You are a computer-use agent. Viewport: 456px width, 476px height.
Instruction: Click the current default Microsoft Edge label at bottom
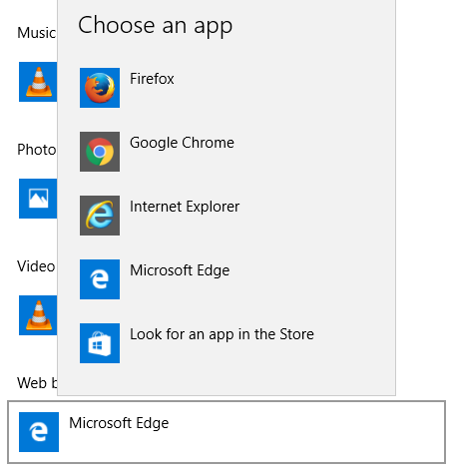[x=119, y=423]
